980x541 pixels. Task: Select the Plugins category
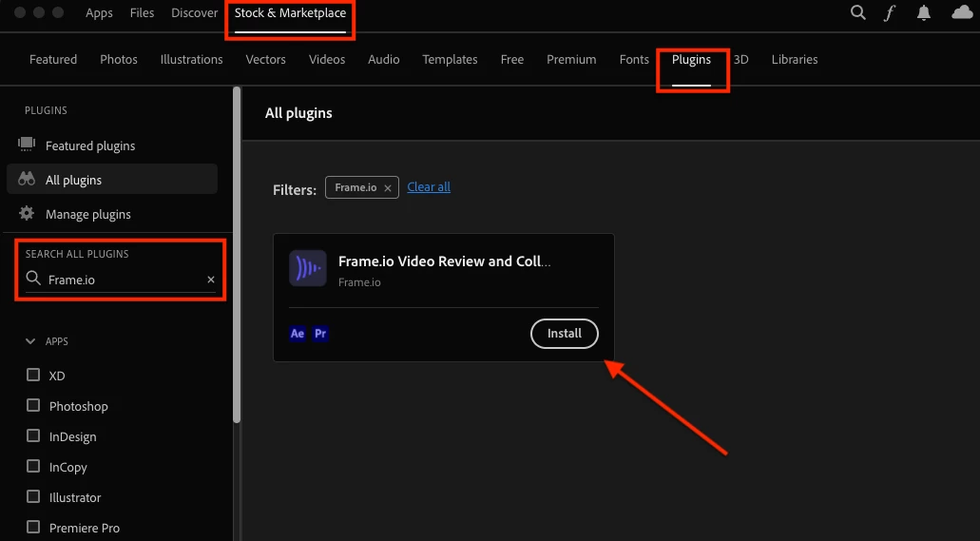click(x=691, y=59)
